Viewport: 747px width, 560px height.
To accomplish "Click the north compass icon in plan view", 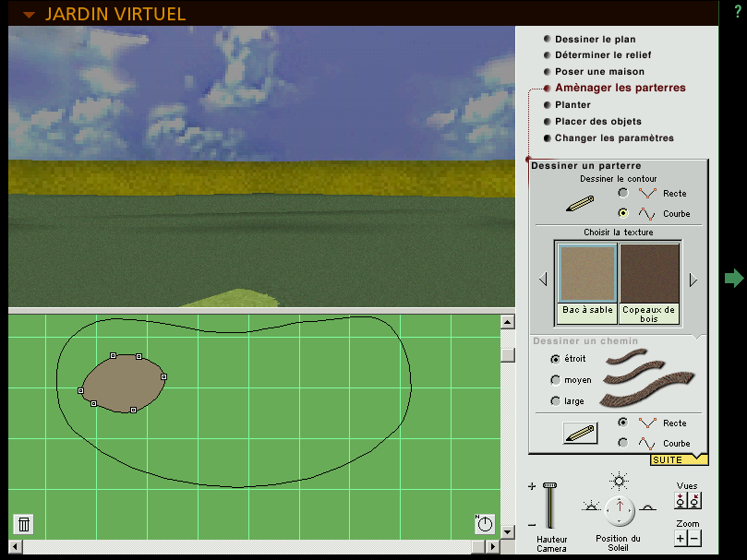I will (485, 524).
